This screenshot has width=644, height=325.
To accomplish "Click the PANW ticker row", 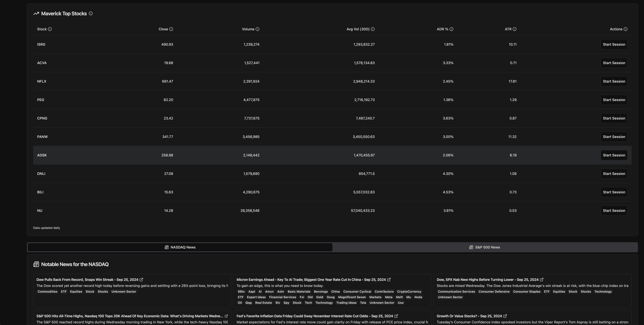I will 43,137.
